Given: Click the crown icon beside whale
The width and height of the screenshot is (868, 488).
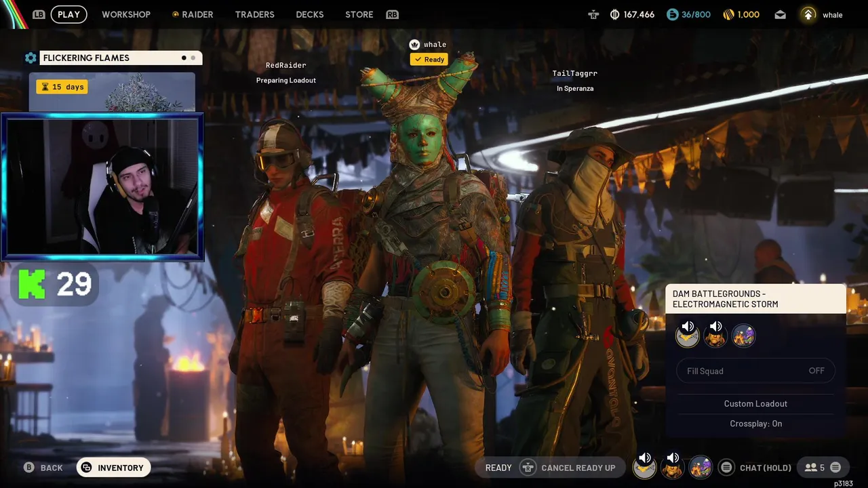Looking at the screenshot, I should [414, 44].
